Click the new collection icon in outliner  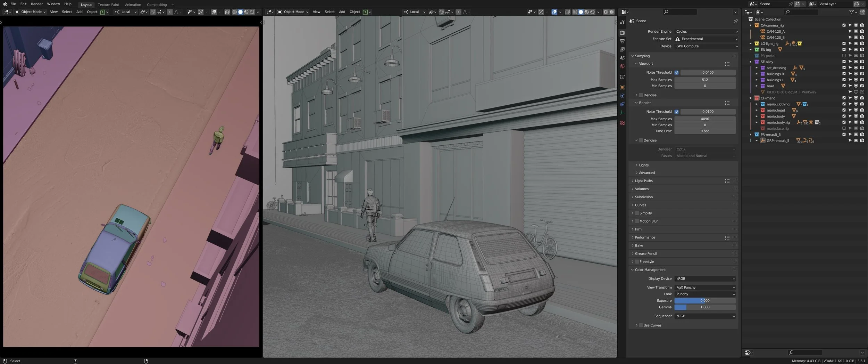click(862, 12)
